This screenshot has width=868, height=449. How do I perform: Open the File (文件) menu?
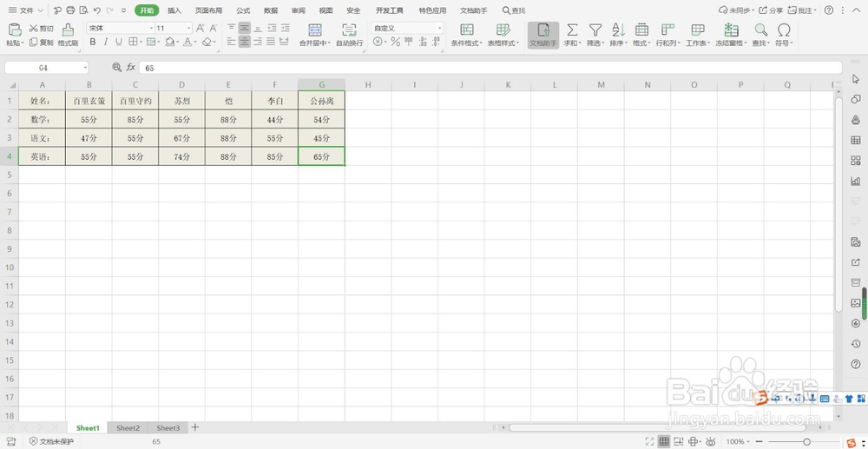pyautogui.click(x=26, y=10)
